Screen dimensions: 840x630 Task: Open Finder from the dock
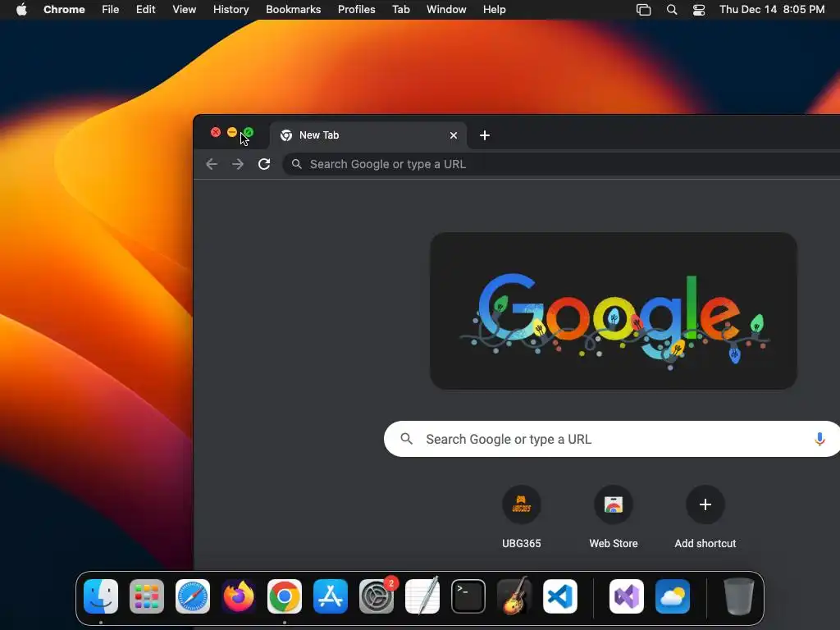tap(101, 596)
